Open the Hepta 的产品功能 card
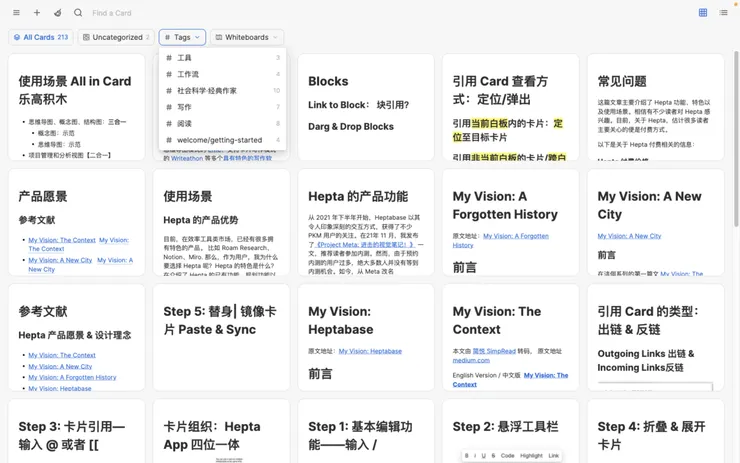The height and width of the screenshot is (463, 740). [x=366, y=222]
